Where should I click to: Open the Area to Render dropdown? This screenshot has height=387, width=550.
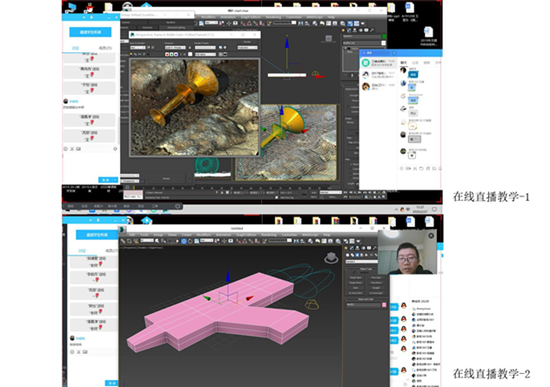[x=138, y=47]
